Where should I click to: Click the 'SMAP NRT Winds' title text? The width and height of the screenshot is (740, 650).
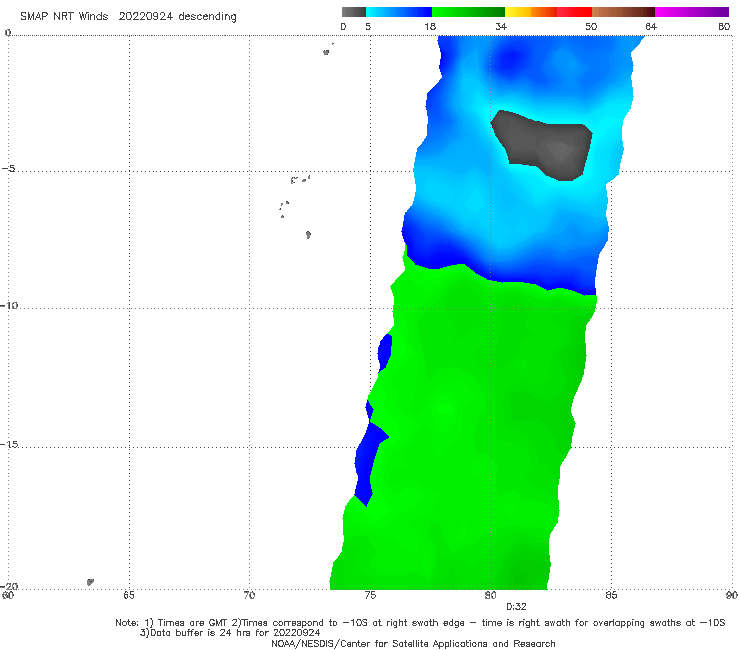coord(64,16)
